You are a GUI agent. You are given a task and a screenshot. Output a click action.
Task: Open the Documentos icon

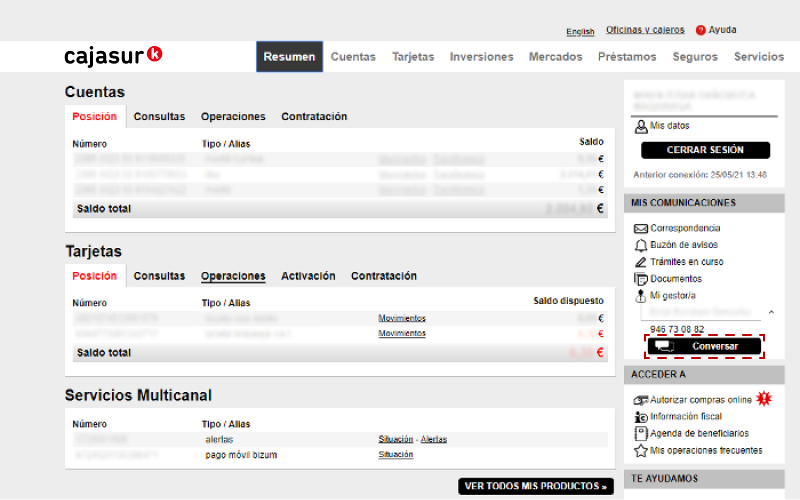tap(641, 279)
